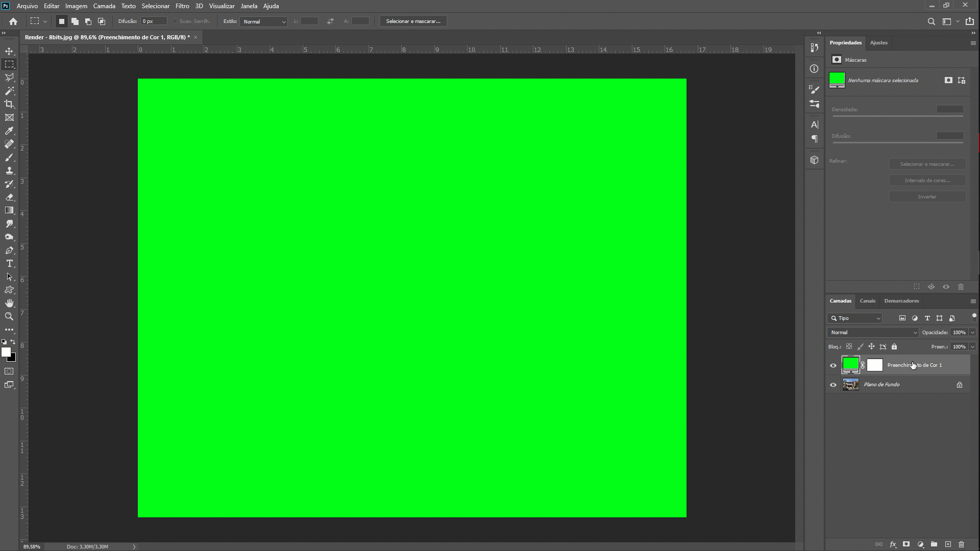Open the Opacidade dropdown arrow
This screenshot has width=980, height=551.
[x=972, y=332]
